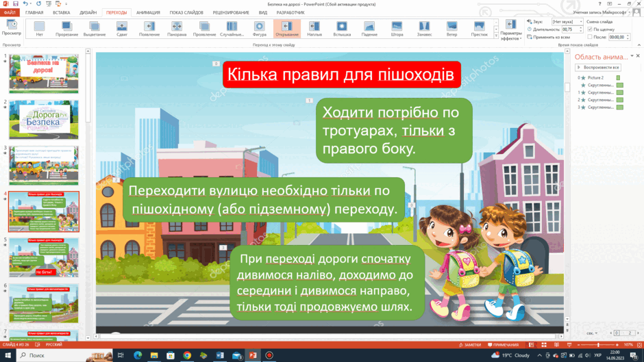Click the taskbar search box Поиск
The width and height of the screenshot is (644, 362).
[x=64, y=355]
